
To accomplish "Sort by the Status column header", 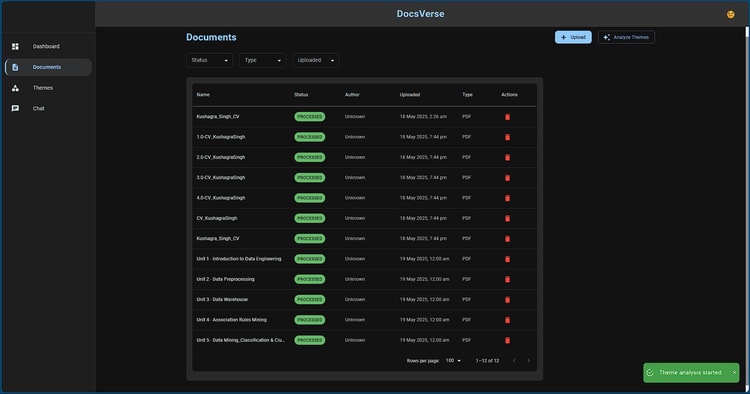I will (x=301, y=95).
